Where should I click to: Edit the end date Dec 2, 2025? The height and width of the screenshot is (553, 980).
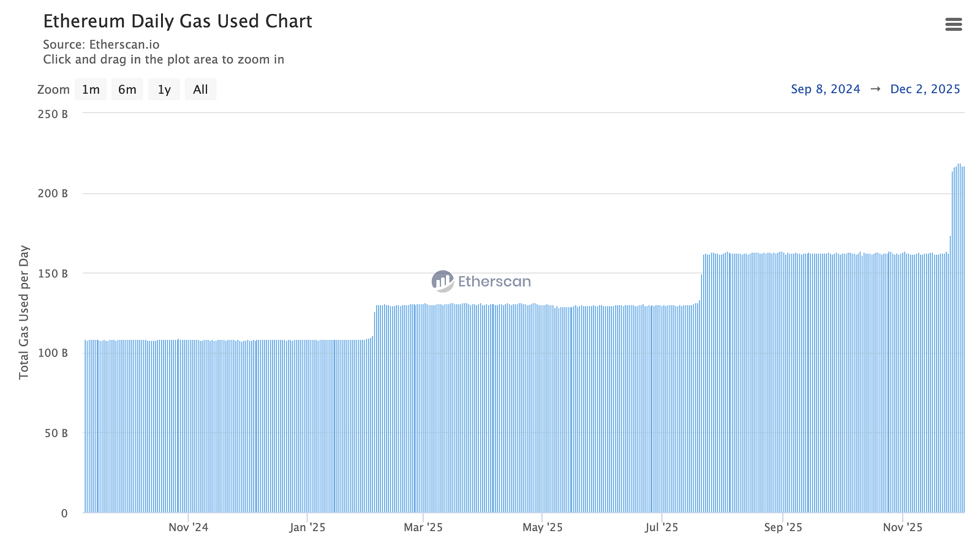coord(925,89)
